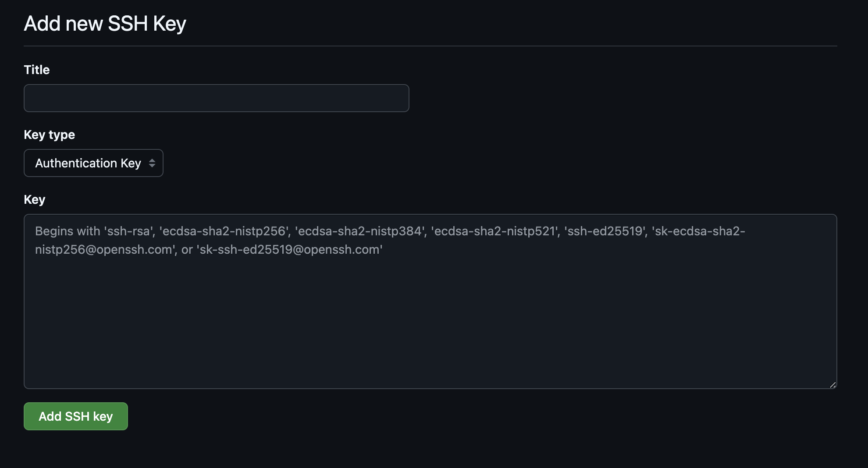Open the dropdown showing Authentication Key

coord(93,163)
